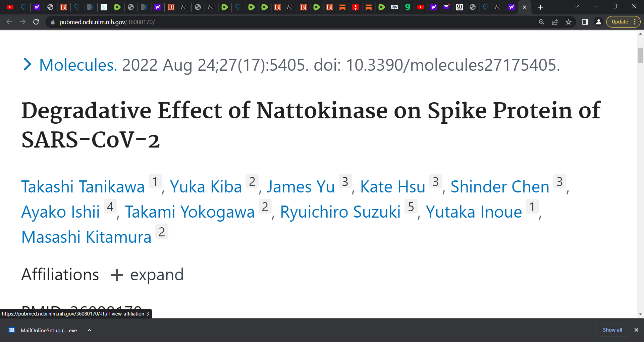Open the browser profile avatar

point(598,22)
